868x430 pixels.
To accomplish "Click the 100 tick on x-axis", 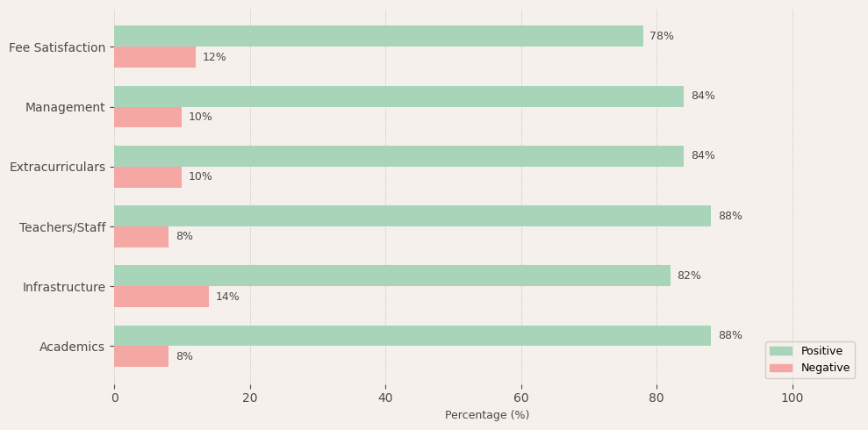I will point(793,398).
